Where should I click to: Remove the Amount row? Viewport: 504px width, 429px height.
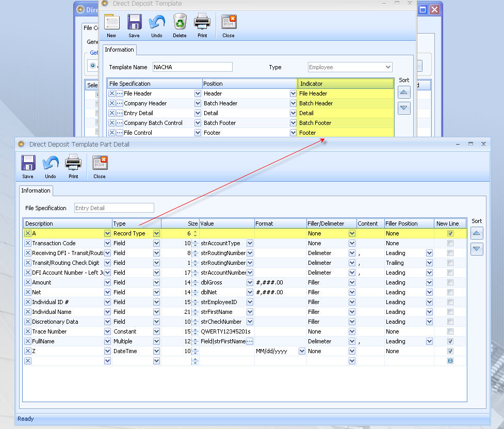point(28,283)
